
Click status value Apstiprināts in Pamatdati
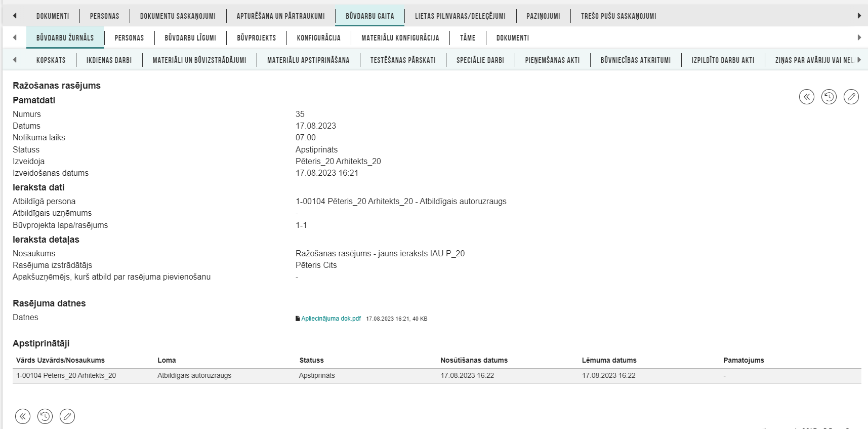(316, 149)
